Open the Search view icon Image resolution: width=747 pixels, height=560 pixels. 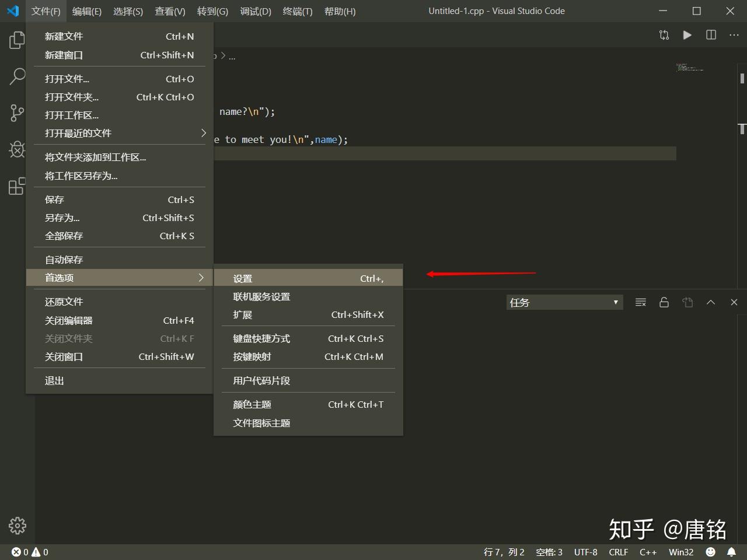[17, 76]
